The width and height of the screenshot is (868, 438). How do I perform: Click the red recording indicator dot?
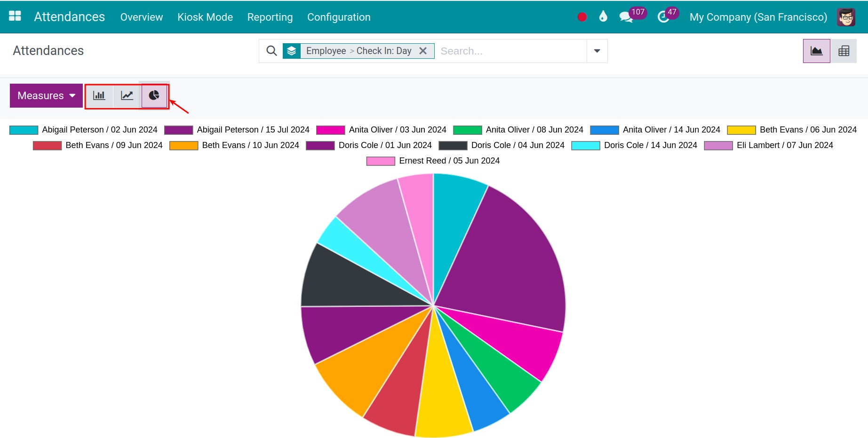pos(582,17)
